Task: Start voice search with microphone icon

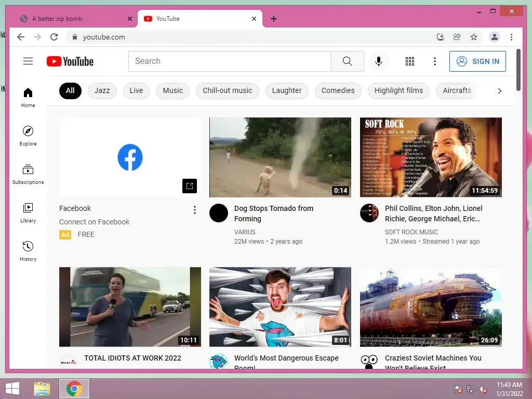Action: pos(379,61)
